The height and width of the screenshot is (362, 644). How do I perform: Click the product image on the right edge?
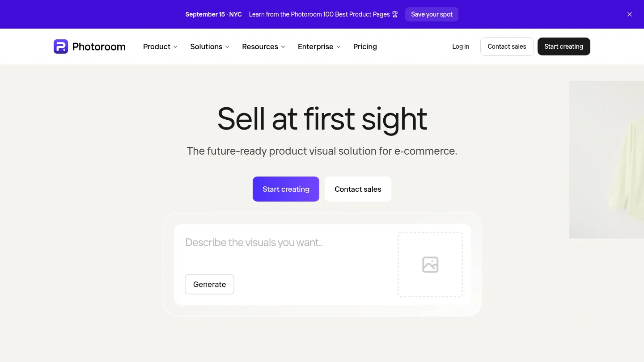tap(606, 160)
